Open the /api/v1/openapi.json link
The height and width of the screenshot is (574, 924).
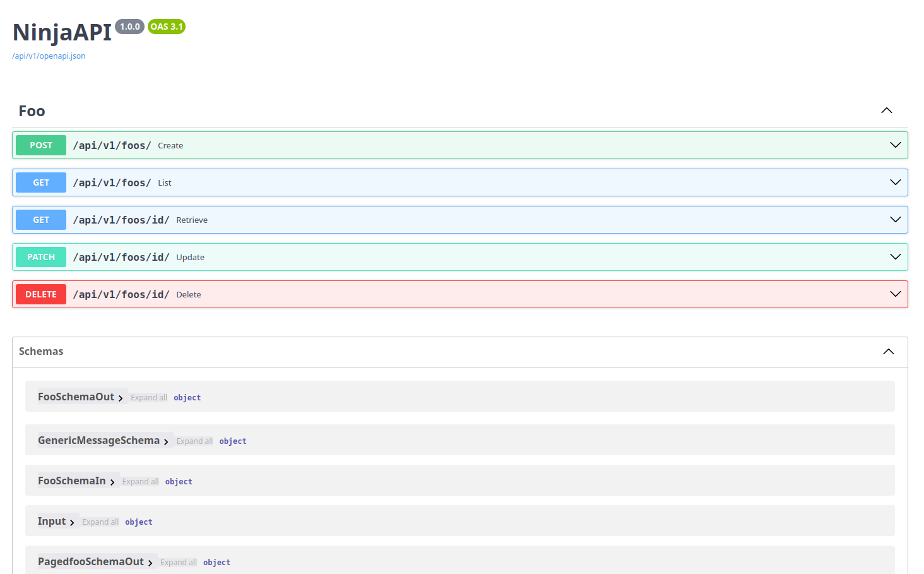click(x=49, y=56)
